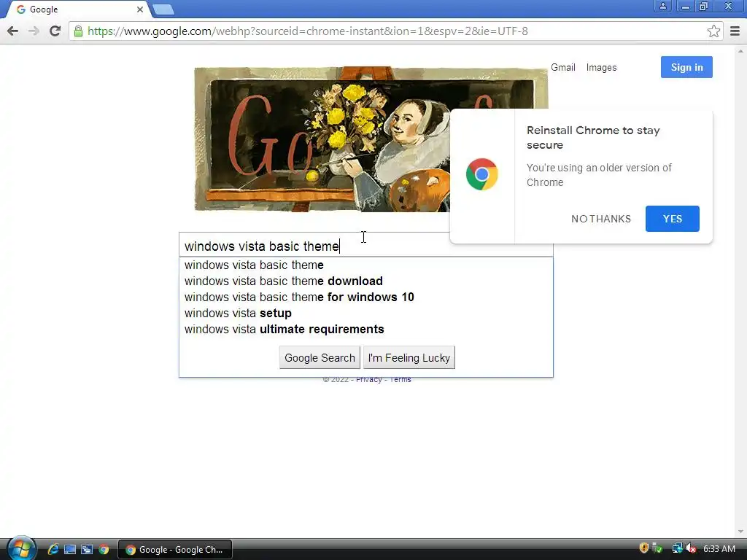The height and width of the screenshot is (560, 747).
Task: Bookmark this page with the star icon
Action: click(713, 31)
